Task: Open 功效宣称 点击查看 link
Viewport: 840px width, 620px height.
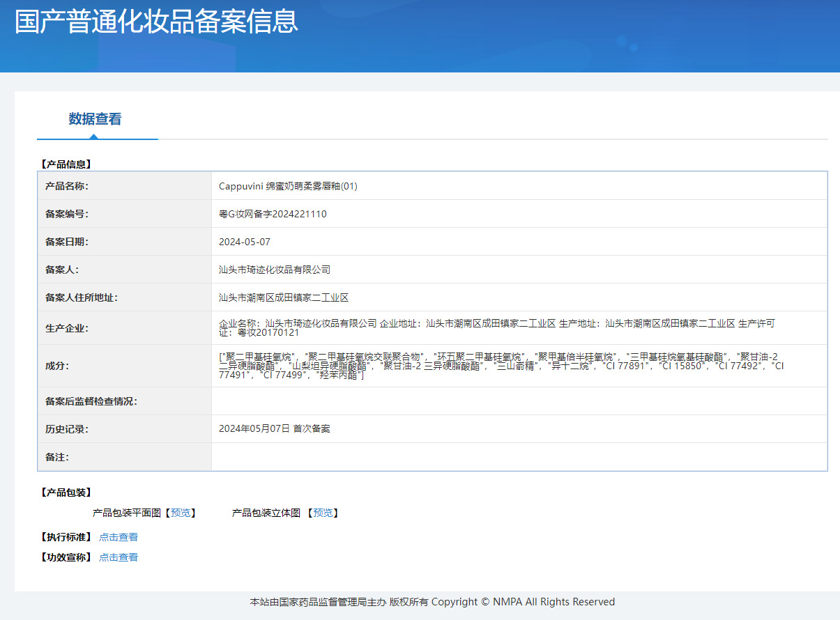Action: [x=119, y=557]
